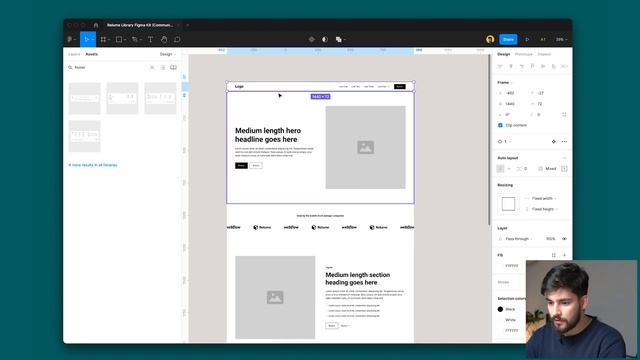Click the Use as mask icon
640x360 pixels.
tap(325, 40)
